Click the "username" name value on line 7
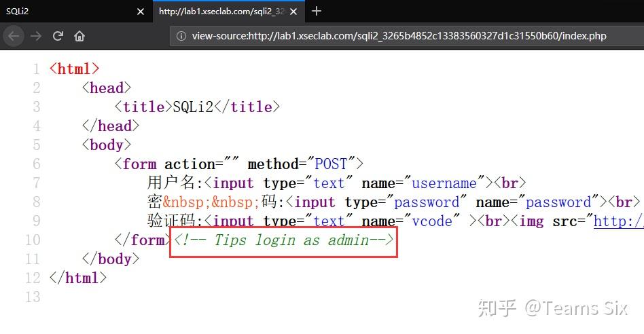 (444, 183)
